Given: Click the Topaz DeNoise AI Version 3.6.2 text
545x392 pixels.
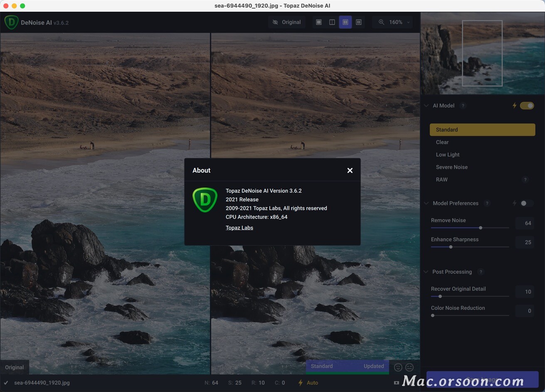Looking at the screenshot, I should click(264, 191).
